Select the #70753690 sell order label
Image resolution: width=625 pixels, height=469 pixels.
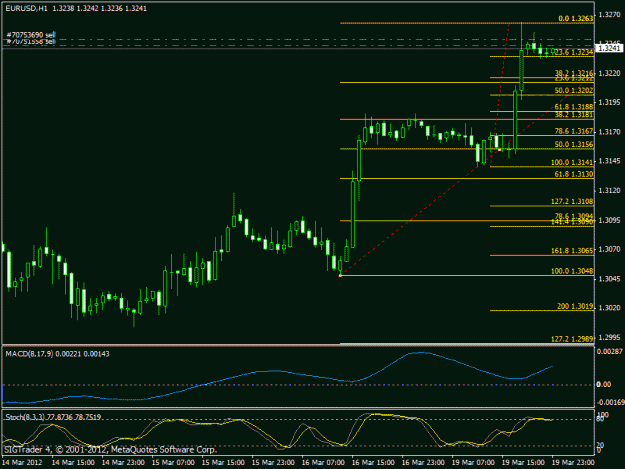click(x=31, y=35)
